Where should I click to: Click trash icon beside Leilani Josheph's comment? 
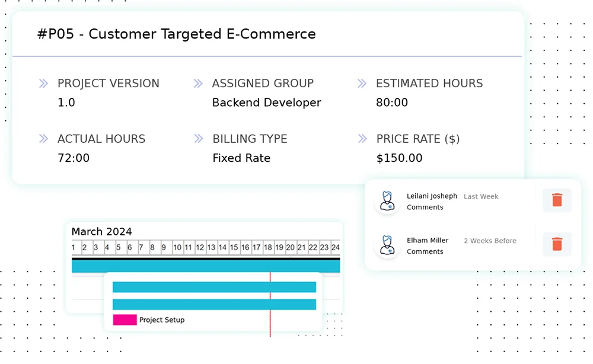coord(557,200)
